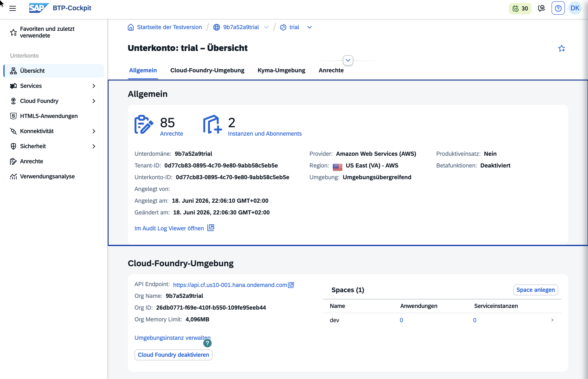
Task: Expand the Cloud Foundry submenu chevron
Action: [x=94, y=101]
